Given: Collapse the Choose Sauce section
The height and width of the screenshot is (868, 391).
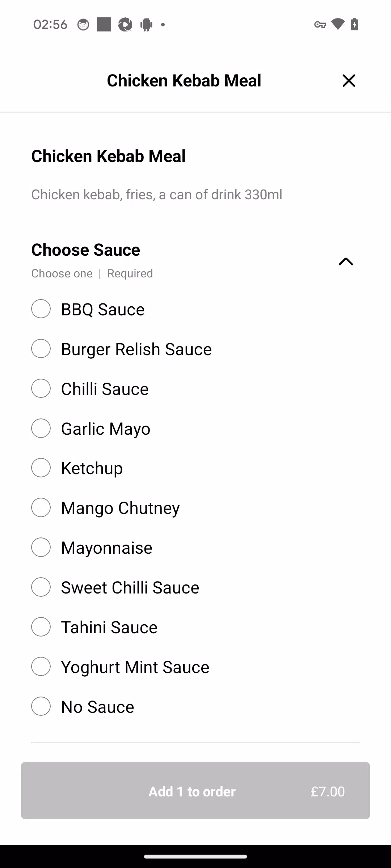Looking at the screenshot, I should pos(346,261).
